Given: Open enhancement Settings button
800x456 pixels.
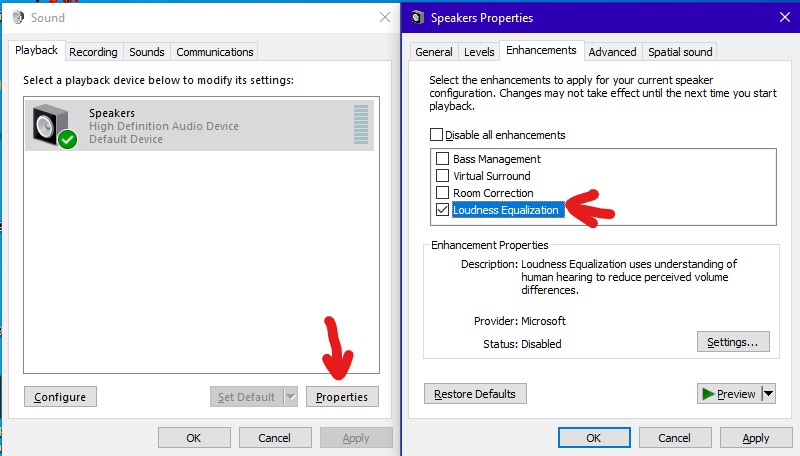Looking at the screenshot, I should tap(733, 342).
